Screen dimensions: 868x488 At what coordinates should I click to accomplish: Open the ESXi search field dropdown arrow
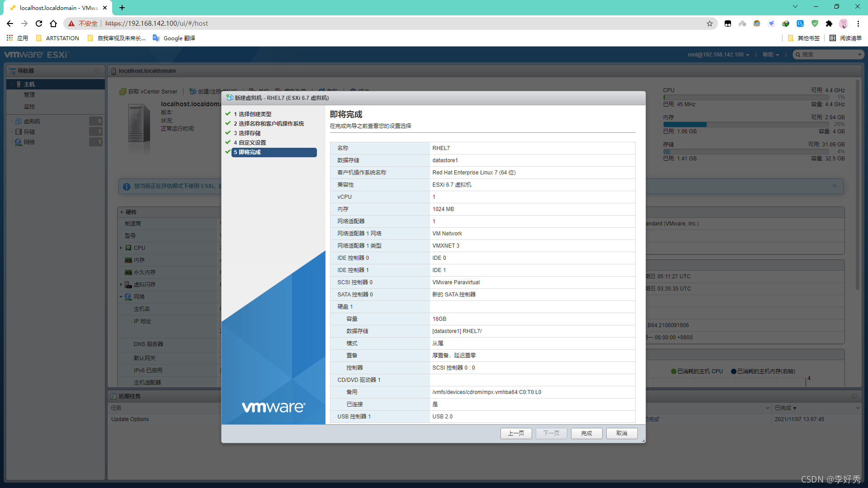(x=860, y=55)
